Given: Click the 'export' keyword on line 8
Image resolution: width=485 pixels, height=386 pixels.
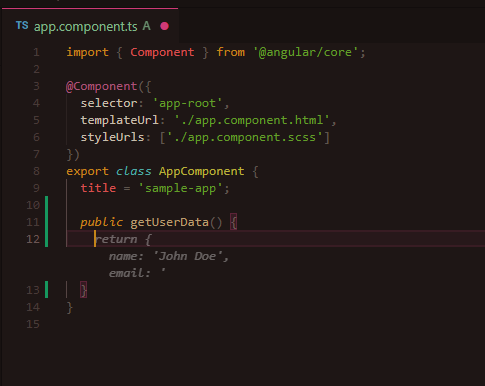Looking at the screenshot, I should click(87, 171).
